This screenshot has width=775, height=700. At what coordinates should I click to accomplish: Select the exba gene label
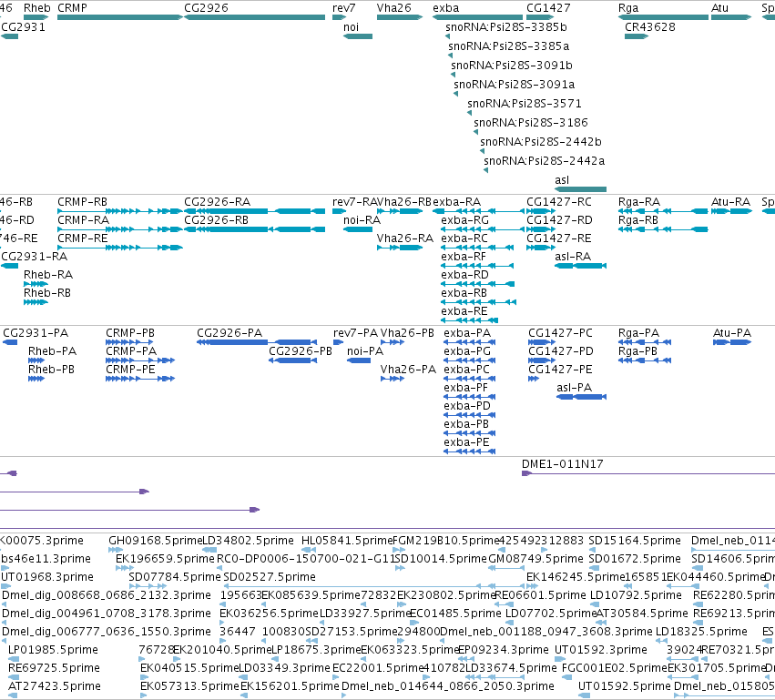click(x=445, y=8)
